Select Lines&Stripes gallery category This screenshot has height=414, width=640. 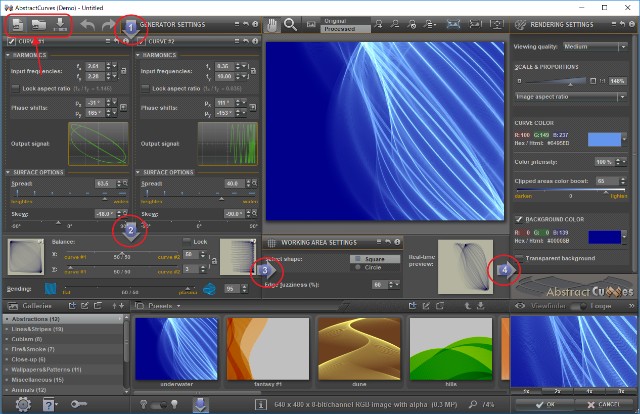pyautogui.click(x=37, y=329)
